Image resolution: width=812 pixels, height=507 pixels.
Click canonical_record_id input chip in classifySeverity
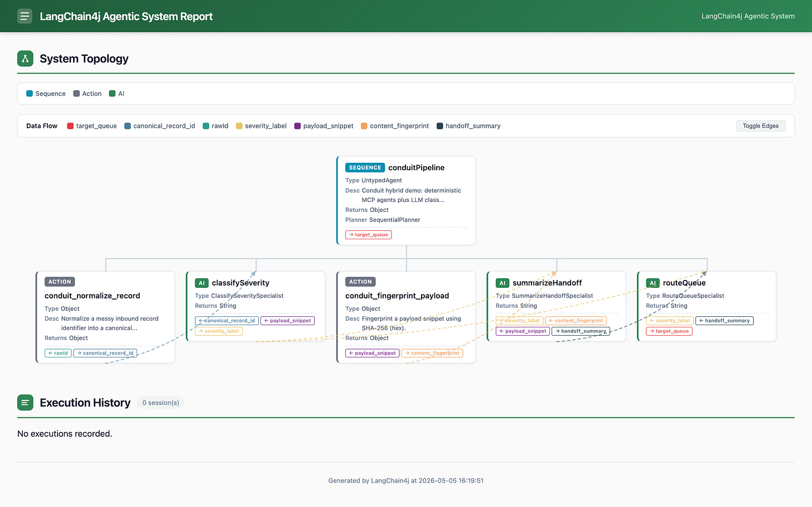[x=227, y=321]
